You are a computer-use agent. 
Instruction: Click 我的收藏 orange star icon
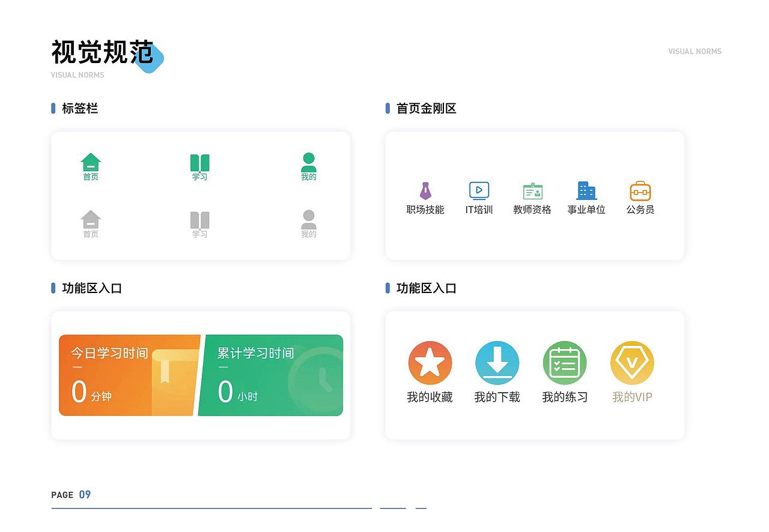click(x=430, y=363)
